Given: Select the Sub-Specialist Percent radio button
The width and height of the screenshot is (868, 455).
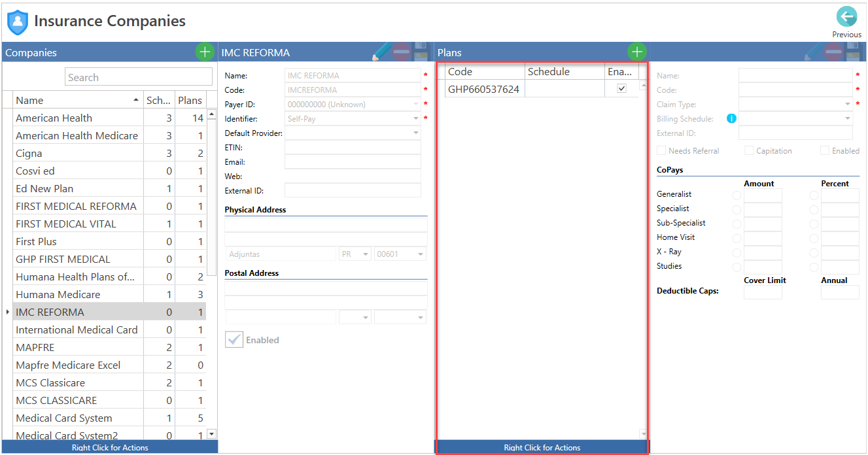Looking at the screenshot, I should [x=814, y=224].
